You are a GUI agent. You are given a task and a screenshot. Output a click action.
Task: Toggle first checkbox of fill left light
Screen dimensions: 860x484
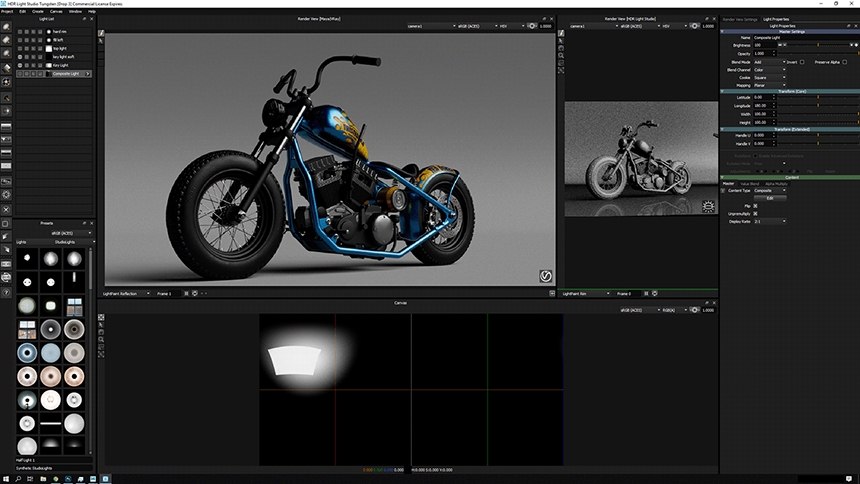click(20, 40)
